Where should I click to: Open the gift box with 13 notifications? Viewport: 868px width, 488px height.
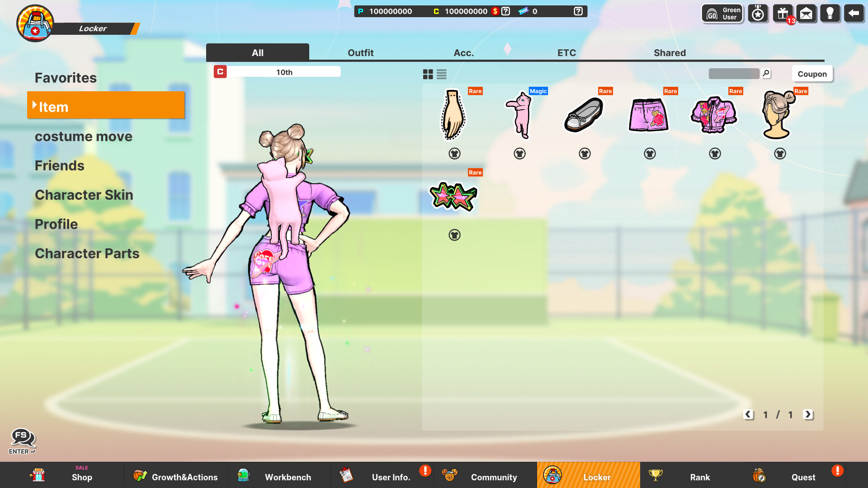[782, 13]
